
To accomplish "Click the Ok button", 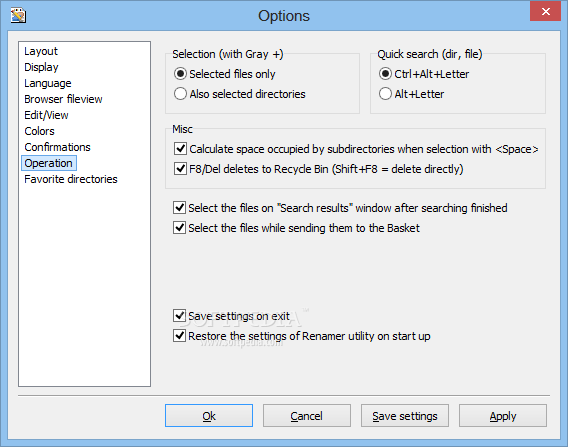I will coord(209,415).
